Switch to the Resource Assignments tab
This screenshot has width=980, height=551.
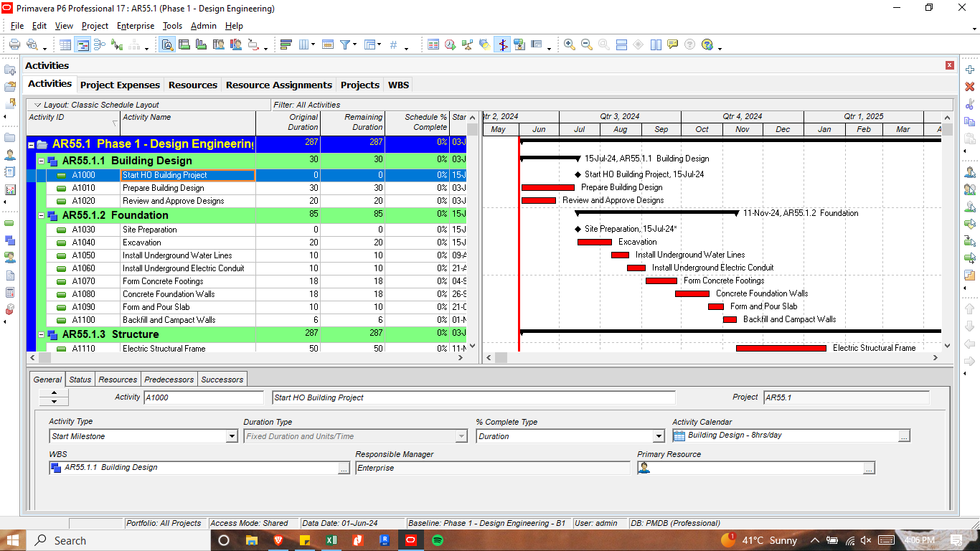[x=279, y=85]
